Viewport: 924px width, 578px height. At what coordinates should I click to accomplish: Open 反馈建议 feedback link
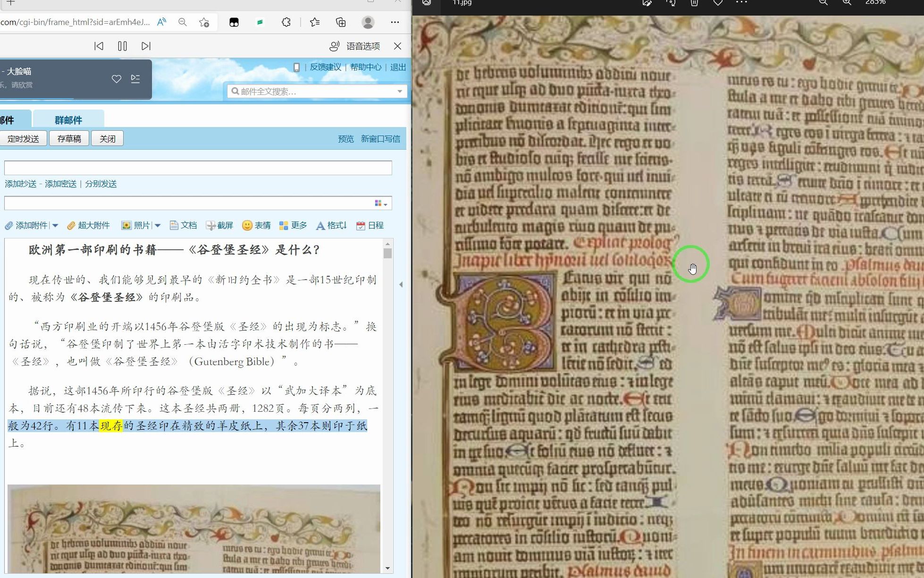(325, 67)
